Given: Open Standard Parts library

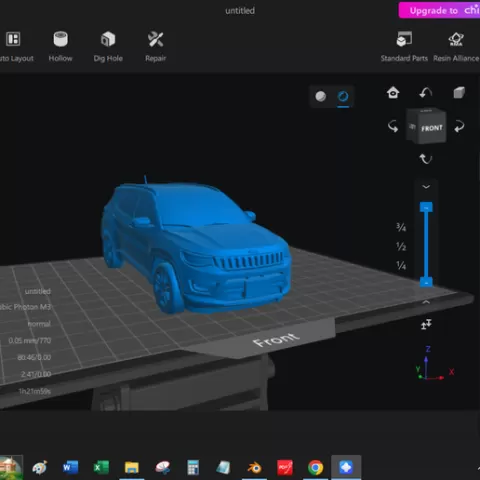Looking at the screenshot, I should tap(404, 47).
